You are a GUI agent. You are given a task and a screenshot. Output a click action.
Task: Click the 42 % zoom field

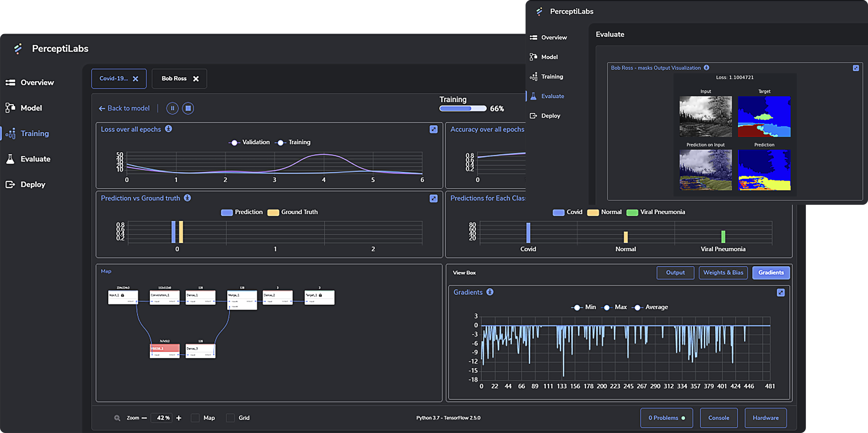(x=161, y=418)
